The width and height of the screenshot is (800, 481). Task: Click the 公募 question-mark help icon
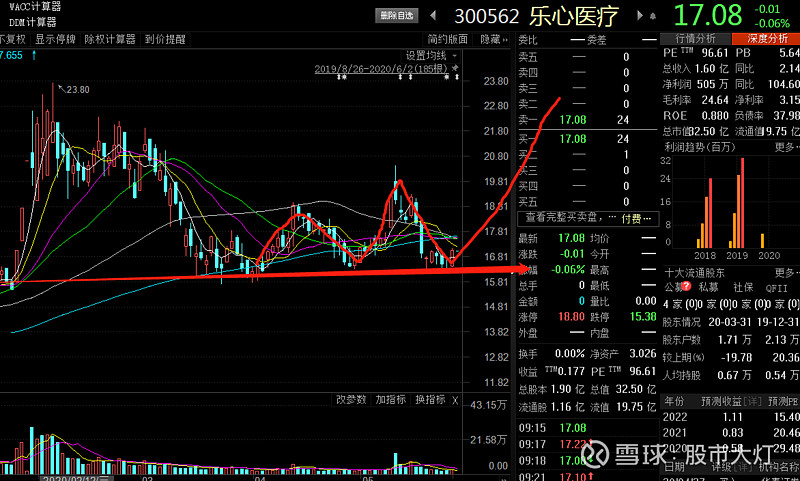click(x=686, y=286)
